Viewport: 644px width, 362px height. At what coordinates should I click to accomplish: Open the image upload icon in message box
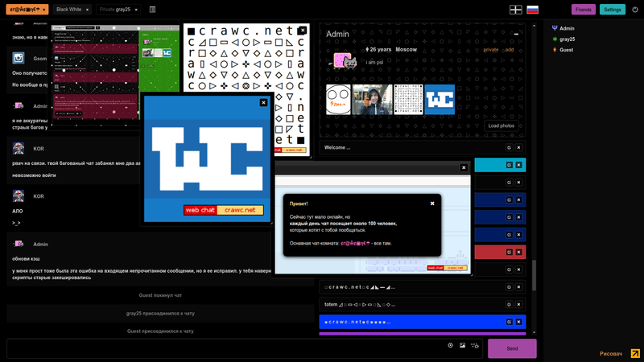[x=462, y=346]
